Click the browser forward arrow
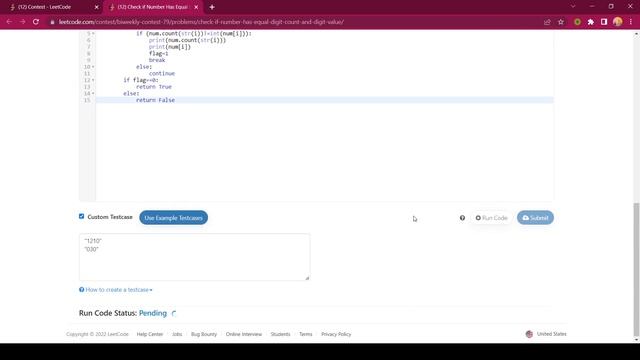 point(22,22)
